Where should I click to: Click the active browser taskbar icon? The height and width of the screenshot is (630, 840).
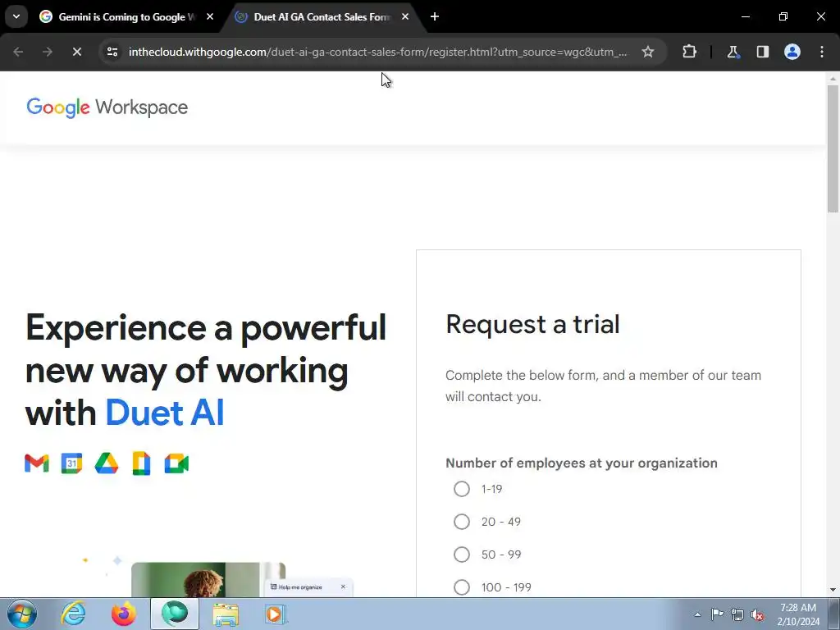[175, 614]
